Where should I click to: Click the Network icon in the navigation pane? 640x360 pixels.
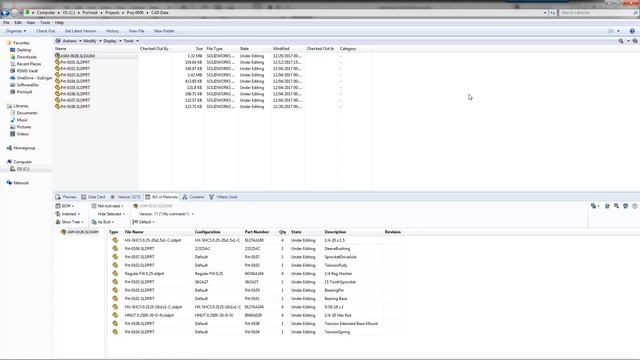click(x=9, y=183)
